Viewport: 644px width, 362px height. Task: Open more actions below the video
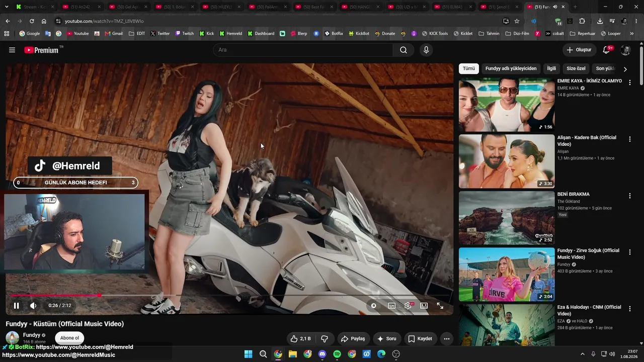447,338
